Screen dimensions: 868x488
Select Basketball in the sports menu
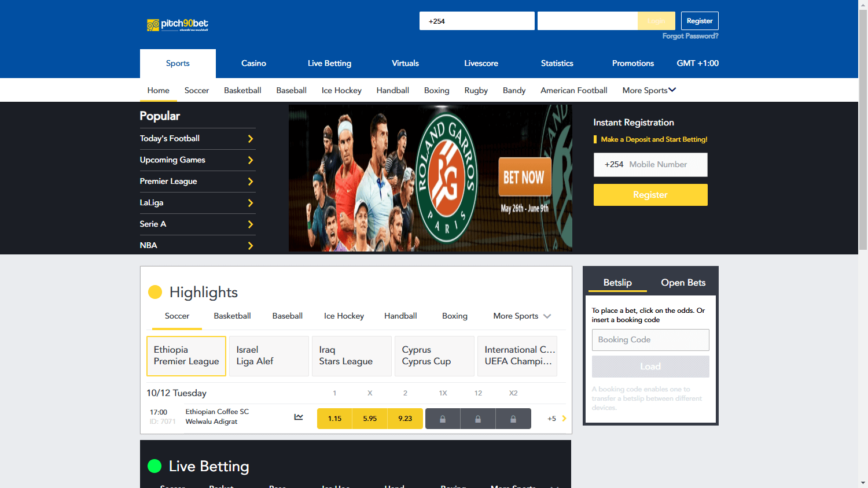coord(242,90)
